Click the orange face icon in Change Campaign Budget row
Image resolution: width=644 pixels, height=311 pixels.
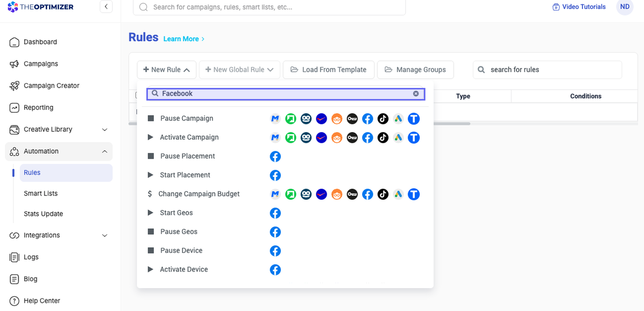pyautogui.click(x=337, y=194)
